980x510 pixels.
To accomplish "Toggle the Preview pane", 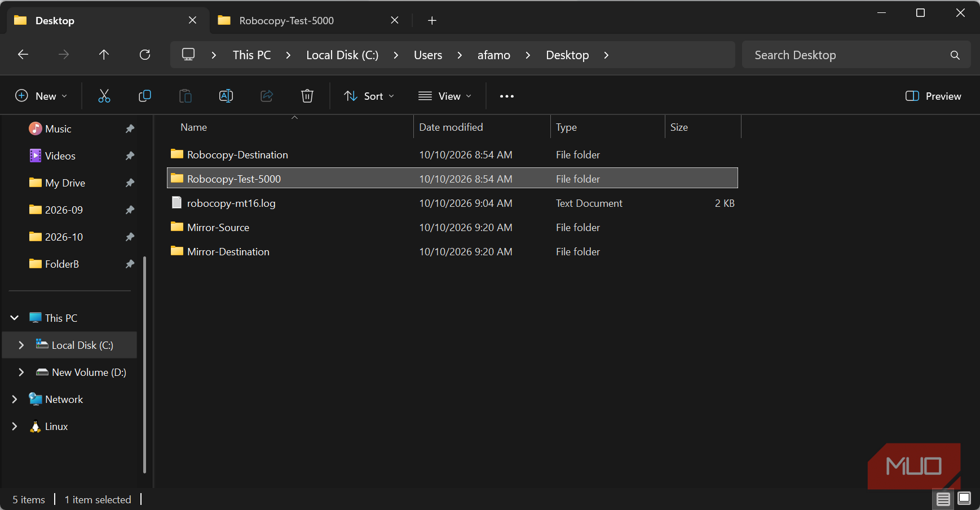I will click(x=933, y=96).
